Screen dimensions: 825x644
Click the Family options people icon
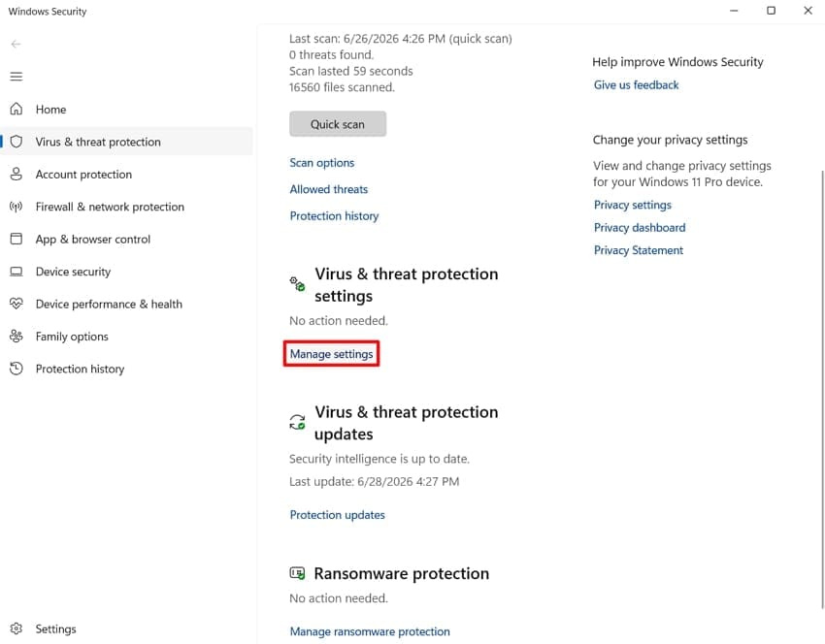16,336
